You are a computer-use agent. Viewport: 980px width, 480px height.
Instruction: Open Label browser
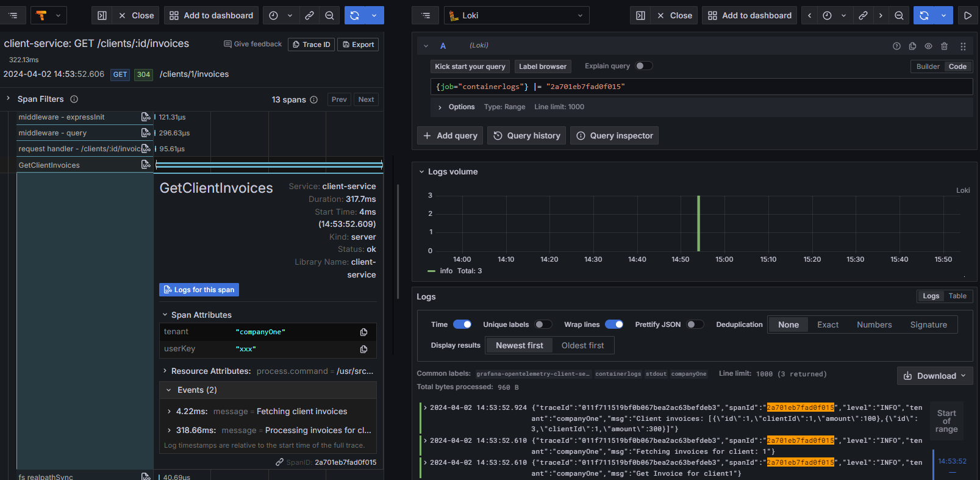point(542,66)
